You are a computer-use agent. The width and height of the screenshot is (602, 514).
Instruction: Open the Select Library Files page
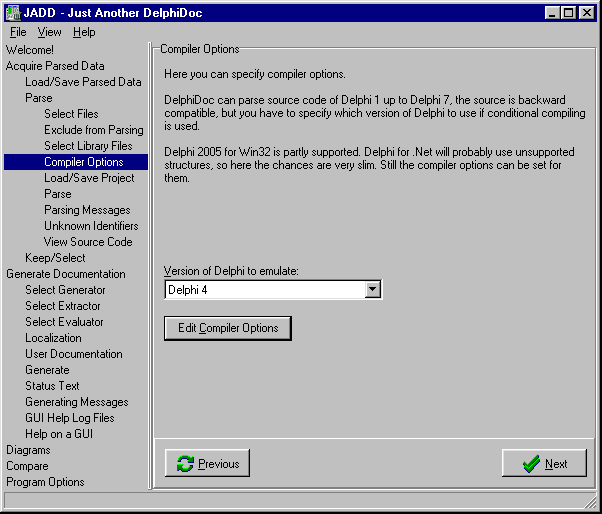tap(88, 146)
